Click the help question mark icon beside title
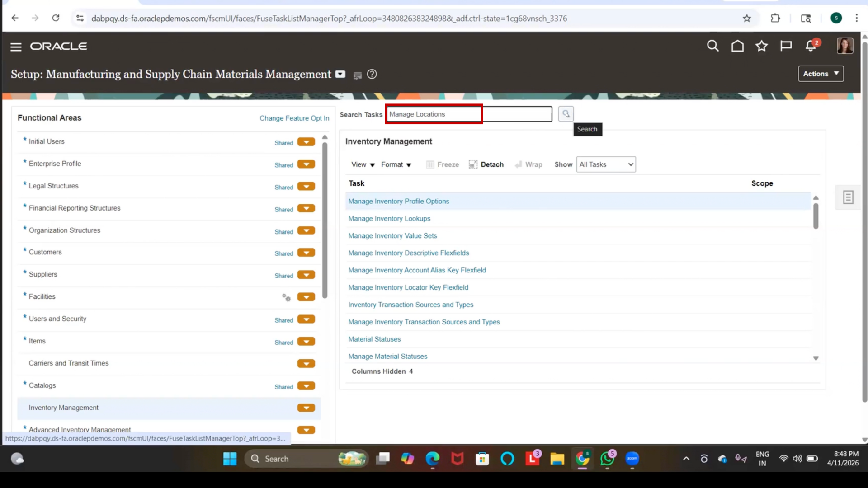 pos(372,74)
